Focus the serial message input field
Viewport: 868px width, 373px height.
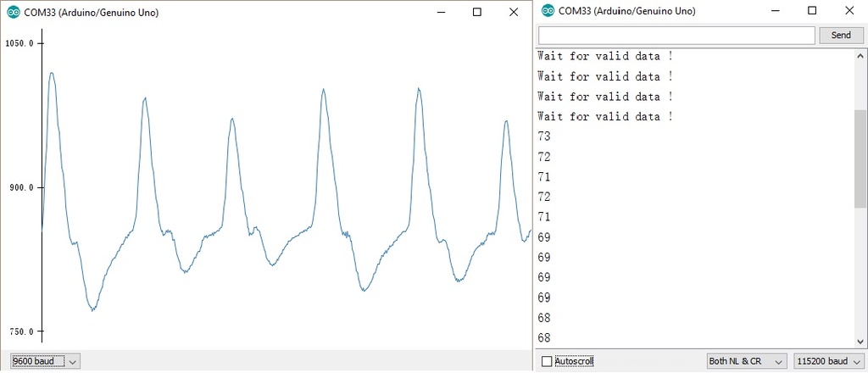[676, 35]
